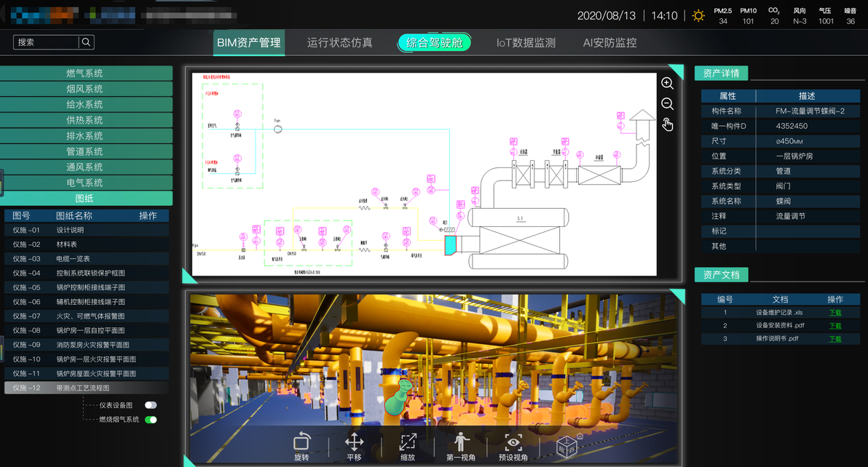Image resolution: width=868 pixels, height=467 pixels.
Task: Download the 设备维护记录.xls document
Action: pos(835,312)
